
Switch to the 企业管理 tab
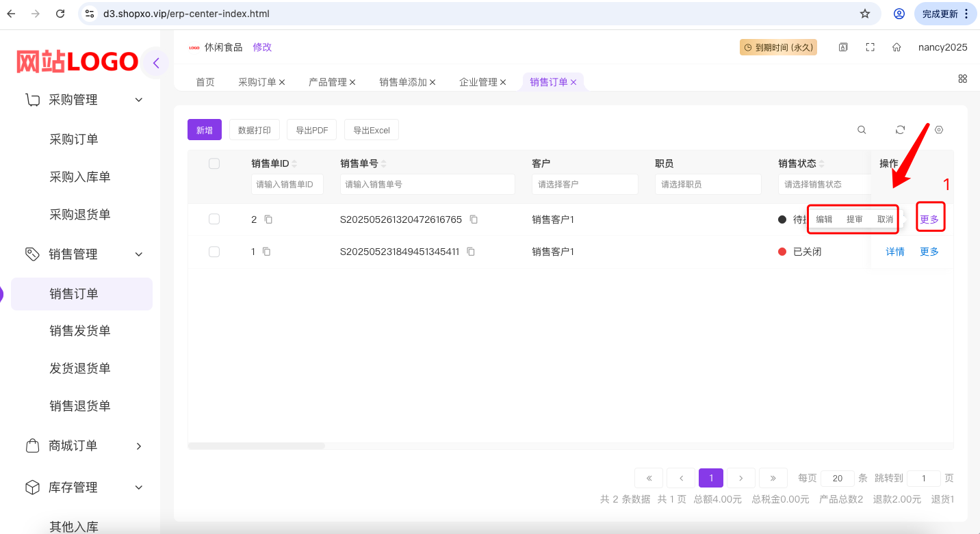[478, 82]
